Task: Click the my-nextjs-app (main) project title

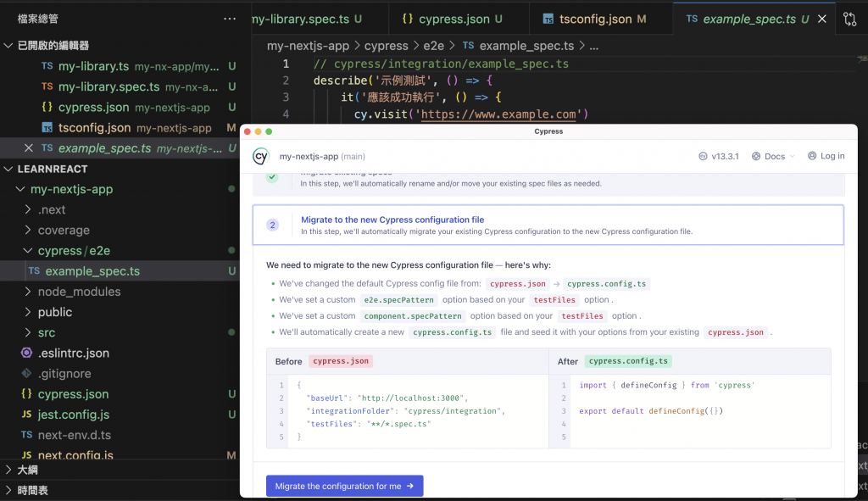Action: pyautogui.click(x=322, y=157)
